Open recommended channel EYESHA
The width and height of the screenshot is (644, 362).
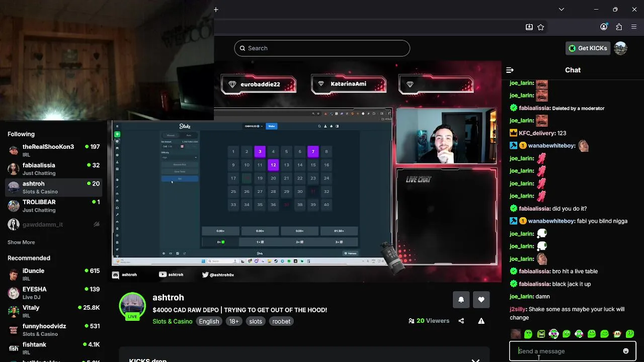coord(54,293)
